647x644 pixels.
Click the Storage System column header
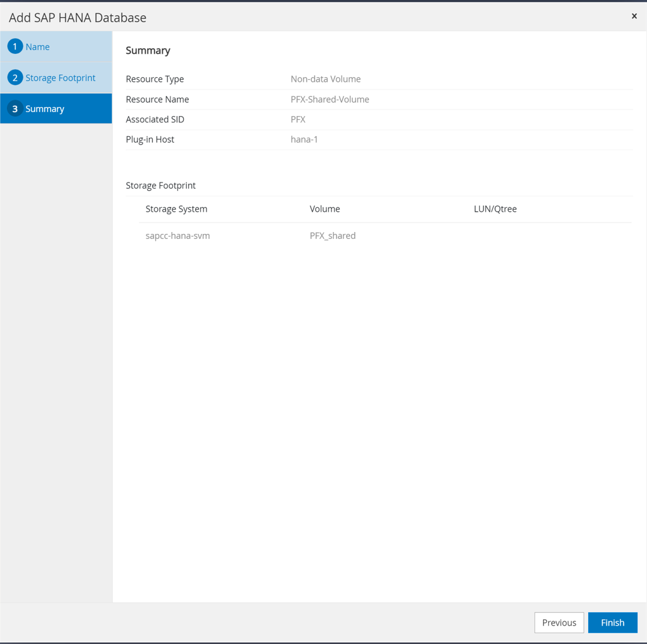(x=176, y=209)
